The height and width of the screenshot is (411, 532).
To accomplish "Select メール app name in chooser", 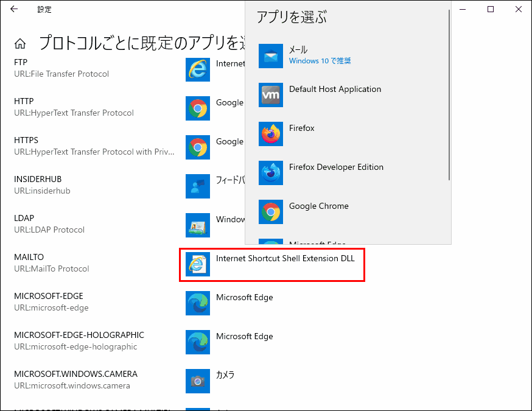I will pos(298,50).
